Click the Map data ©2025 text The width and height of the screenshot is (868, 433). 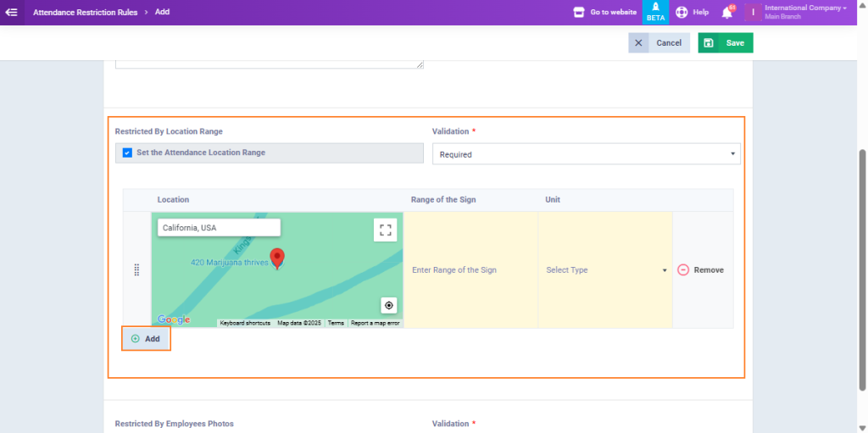click(x=299, y=323)
